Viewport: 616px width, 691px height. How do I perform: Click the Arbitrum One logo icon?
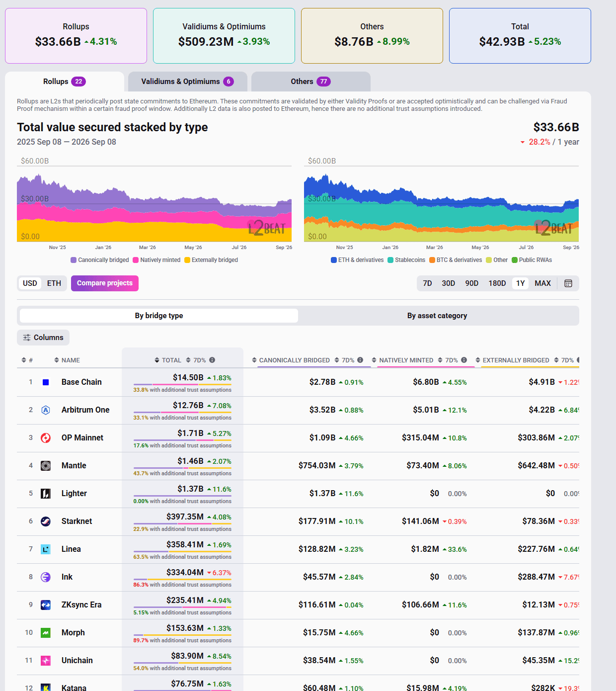click(x=46, y=410)
